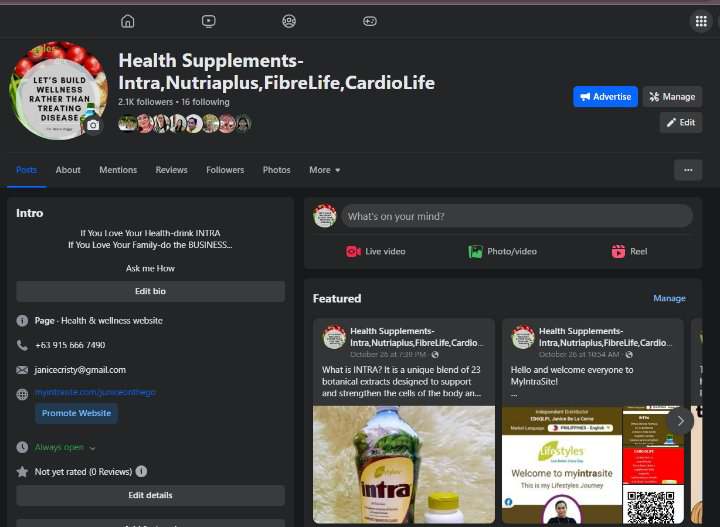Expand the More tab dropdown

pos(325,170)
